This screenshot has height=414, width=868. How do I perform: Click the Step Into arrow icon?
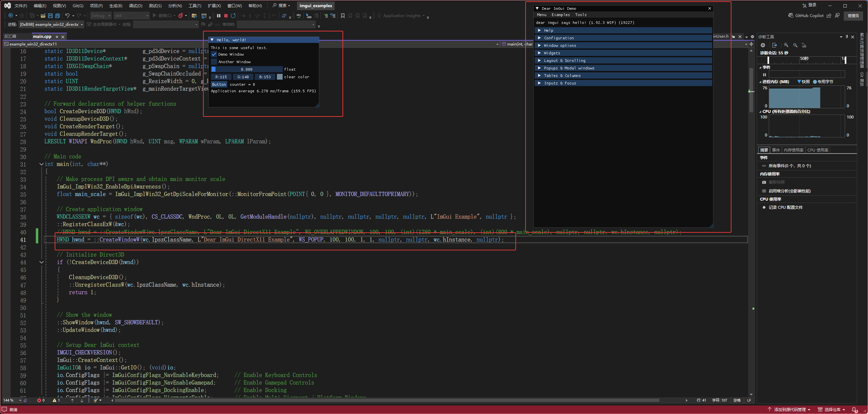tap(250, 15)
